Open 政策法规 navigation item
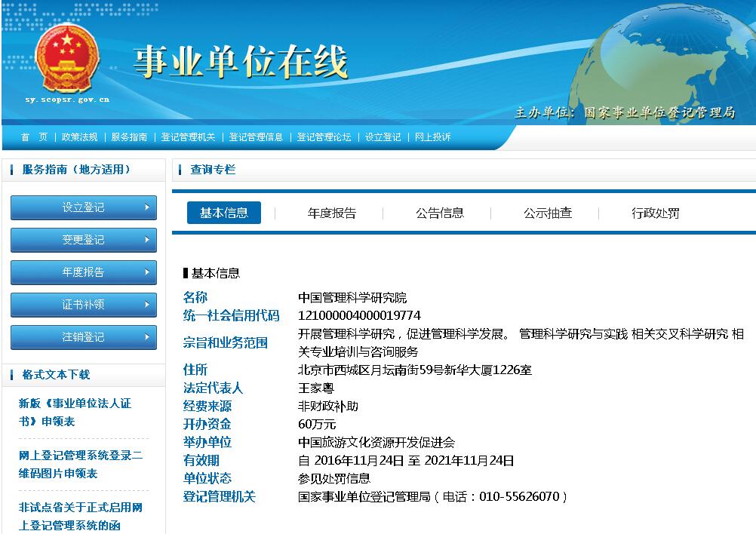 [x=79, y=137]
